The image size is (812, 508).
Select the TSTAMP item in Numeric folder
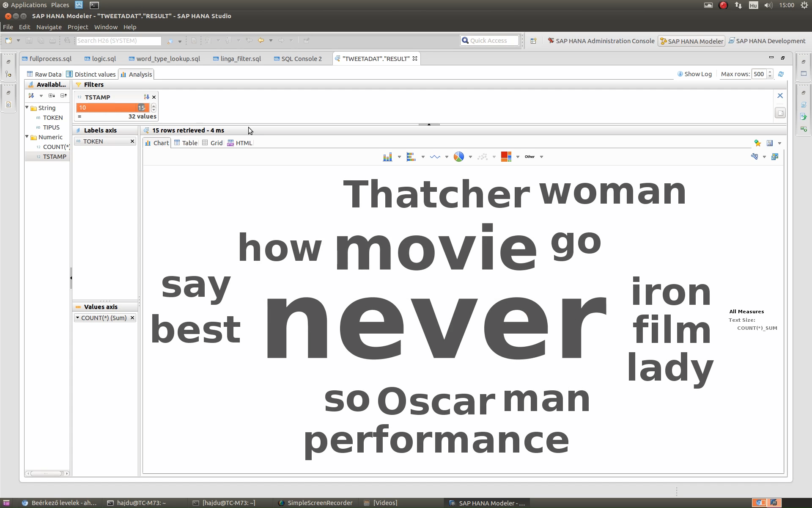(x=55, y=157)
